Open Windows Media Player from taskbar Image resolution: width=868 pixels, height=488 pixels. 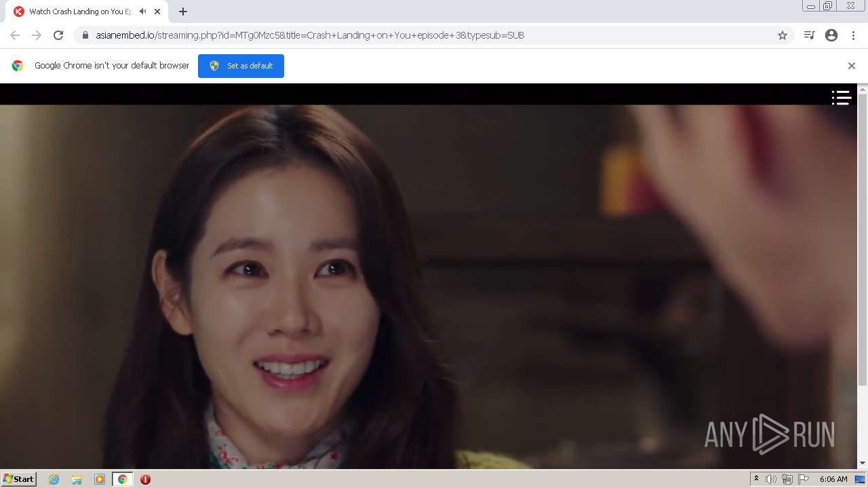[100, 479]
